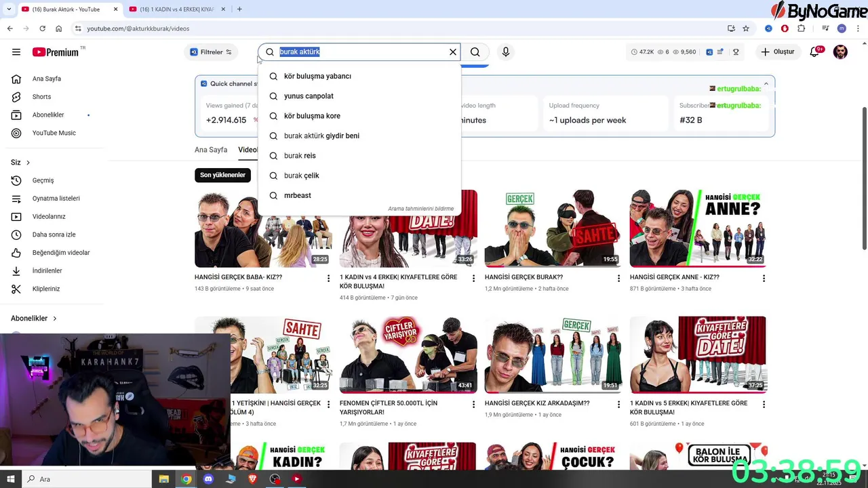Switch to 1 KADIN vs 4 ERKEK browser tab
Viewport: 868px width, 488px height.
176,9
